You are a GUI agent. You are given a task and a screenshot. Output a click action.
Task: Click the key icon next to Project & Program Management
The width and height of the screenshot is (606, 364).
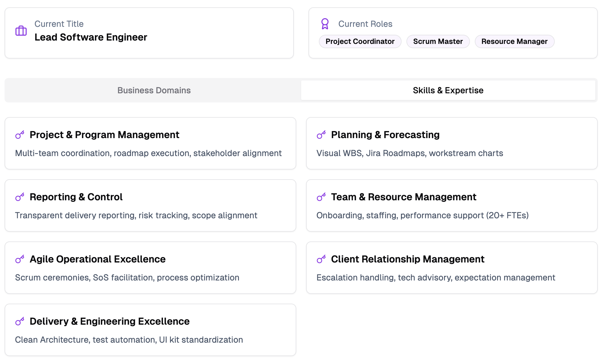[20, 135]
